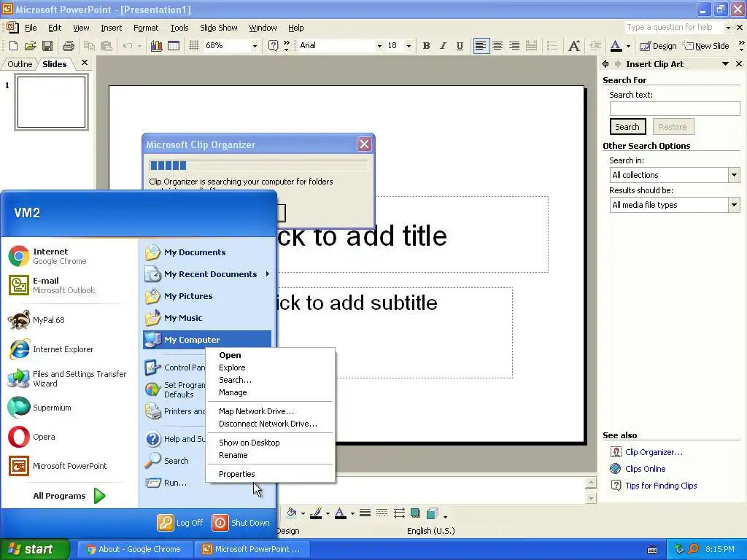Image resolution: width=747 pixels, height=560 pixels.
Task: Open the Insert menu
Action: point(111,28)
